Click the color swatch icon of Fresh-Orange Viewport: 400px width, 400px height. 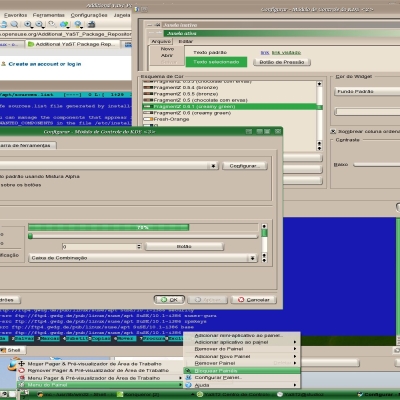coord(148,119)
